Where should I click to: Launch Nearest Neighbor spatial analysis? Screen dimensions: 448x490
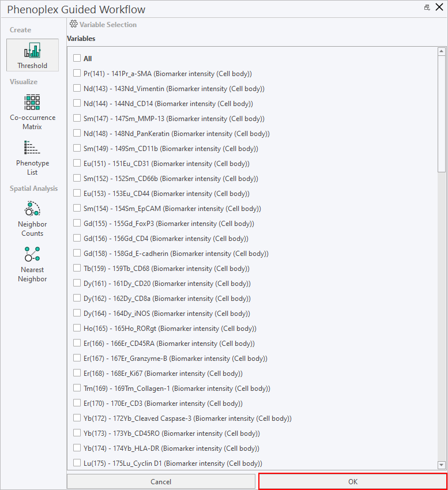click(x=32, y=265)
